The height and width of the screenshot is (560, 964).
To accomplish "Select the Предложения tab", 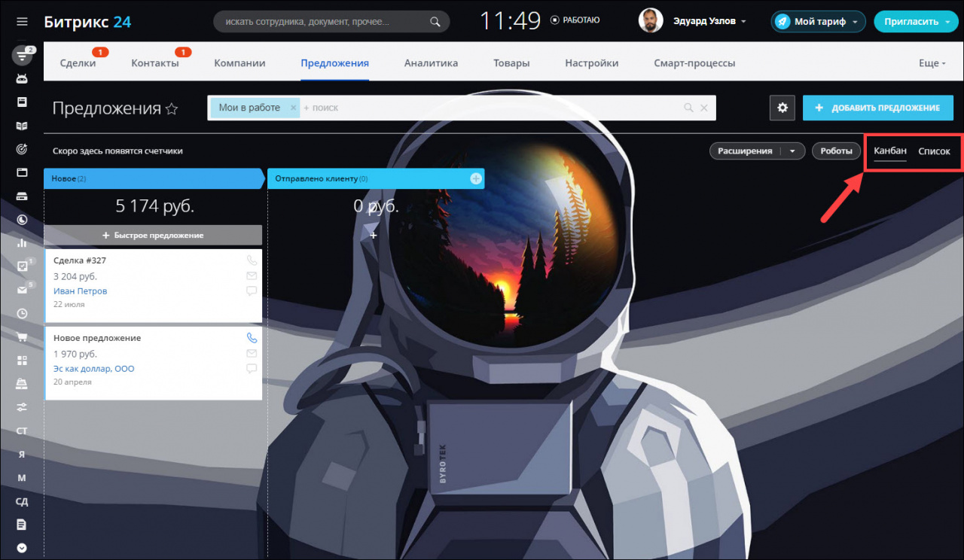I will tap(334, 63).
